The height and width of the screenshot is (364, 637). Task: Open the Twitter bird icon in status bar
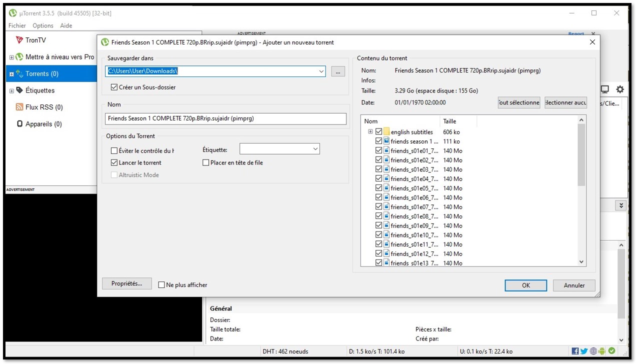click(584, 351)
